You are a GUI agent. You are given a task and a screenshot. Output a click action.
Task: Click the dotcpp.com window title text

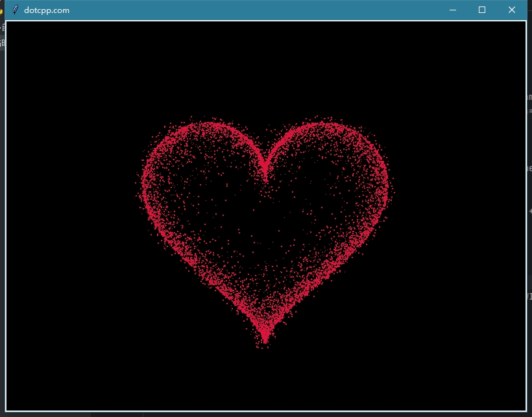(x=47, y=10)
